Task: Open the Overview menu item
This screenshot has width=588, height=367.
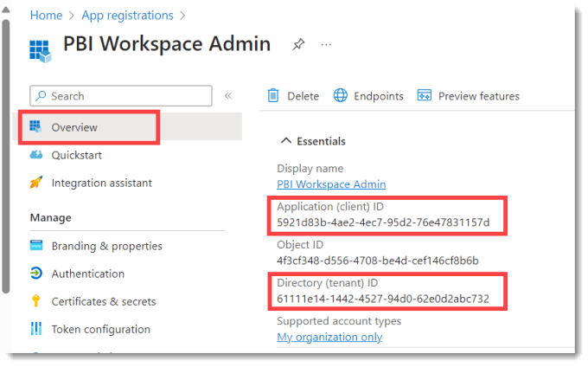Action: [x=127, y=127]
